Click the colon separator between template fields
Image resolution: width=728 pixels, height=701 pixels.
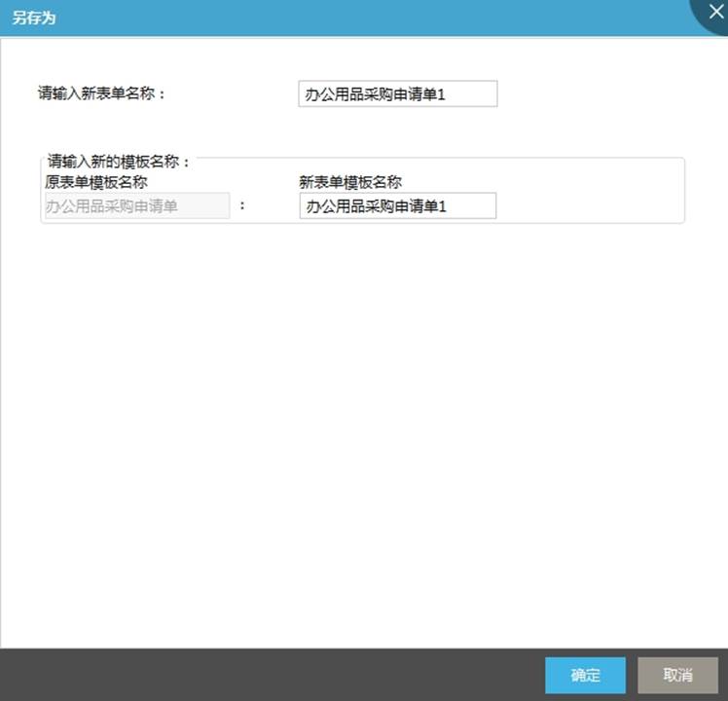point(241,206)
